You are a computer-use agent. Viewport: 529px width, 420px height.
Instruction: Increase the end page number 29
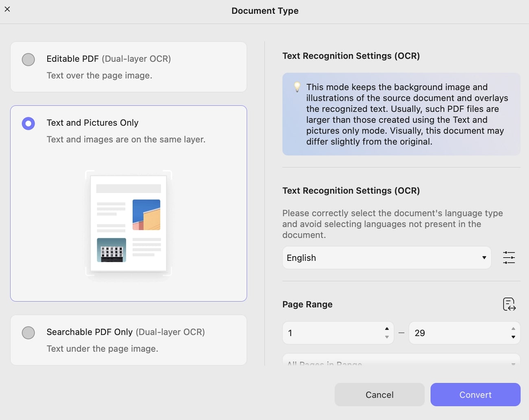(x=513, y=328)
